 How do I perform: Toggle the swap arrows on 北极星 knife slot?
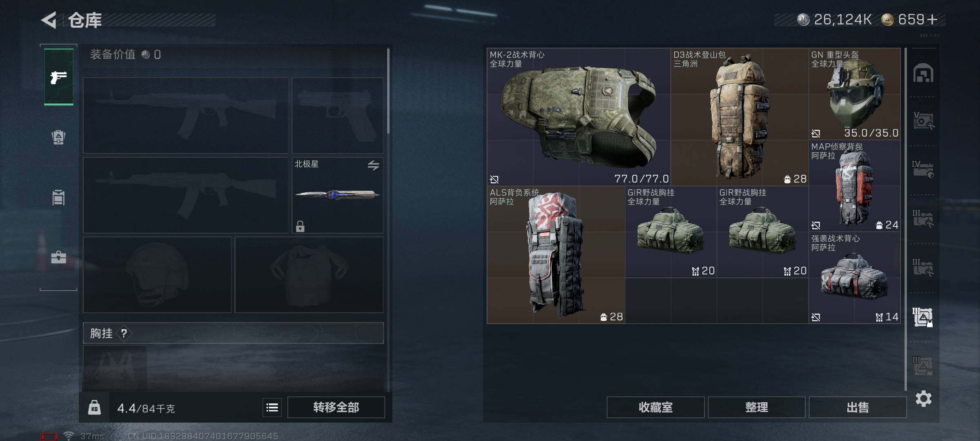pos(373,165)
